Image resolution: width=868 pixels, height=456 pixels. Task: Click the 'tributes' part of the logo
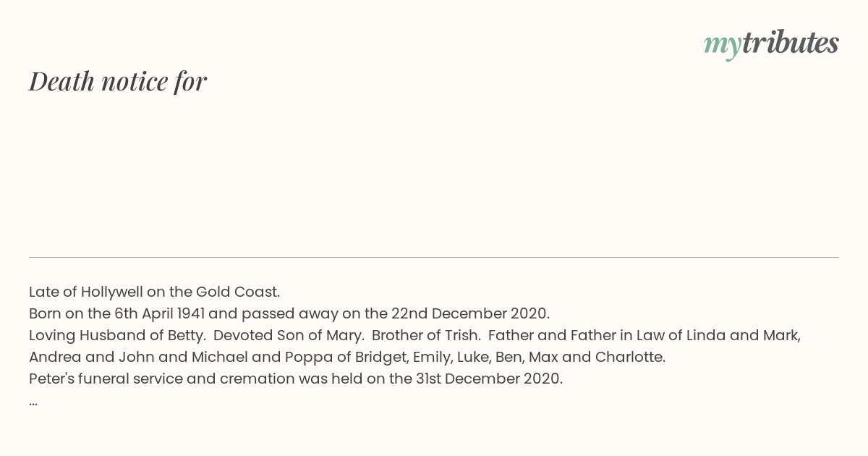790,43
